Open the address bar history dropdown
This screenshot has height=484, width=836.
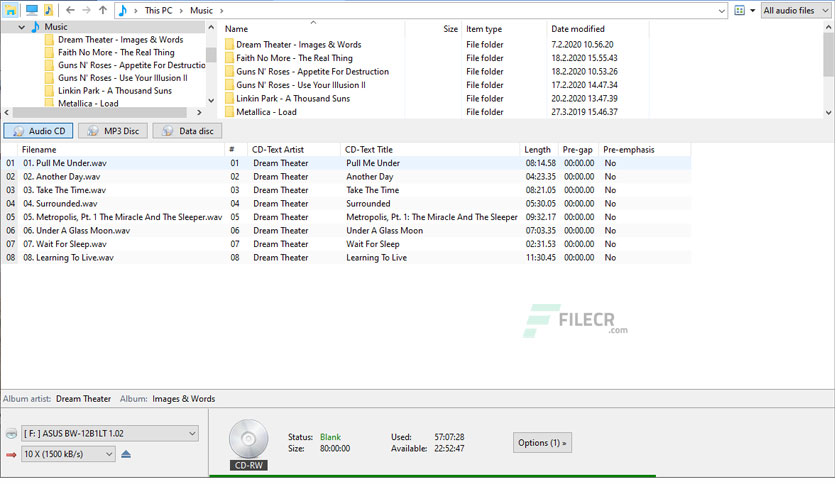click(x=721, y=11)
